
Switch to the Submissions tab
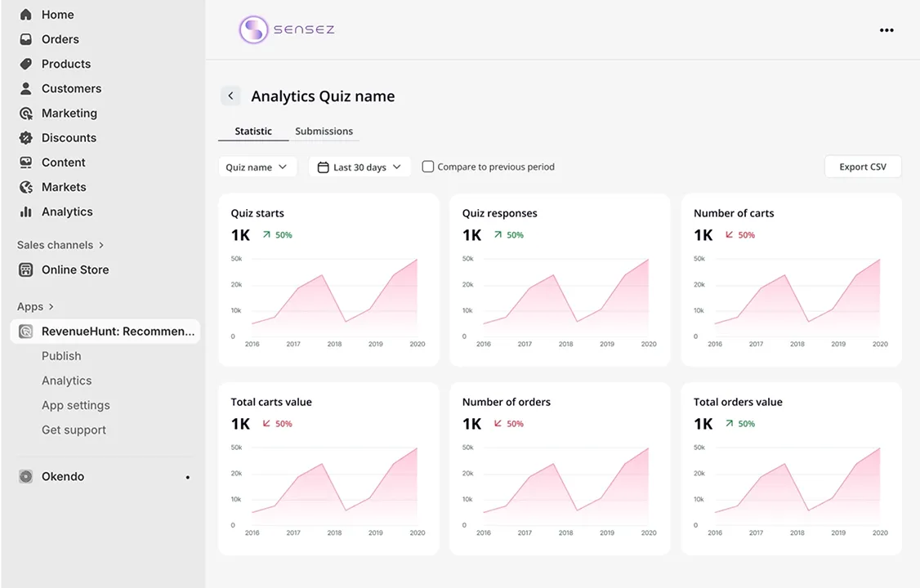(324, 131)
